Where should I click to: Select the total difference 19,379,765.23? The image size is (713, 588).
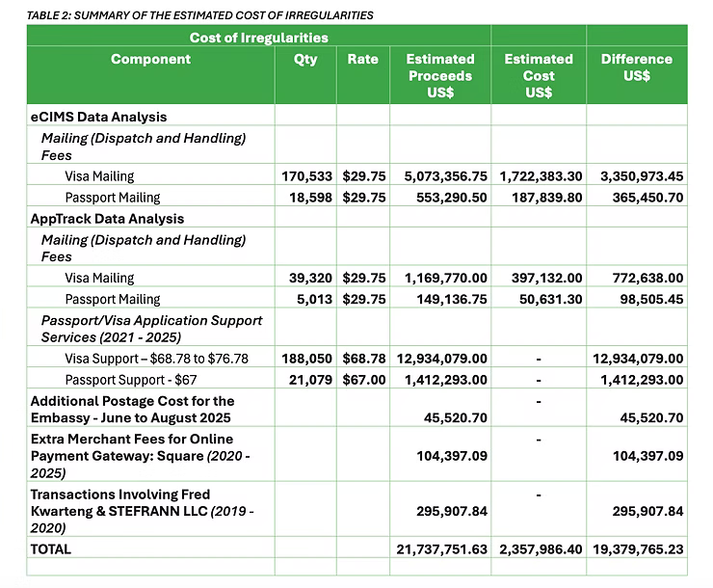coord(638,549)
